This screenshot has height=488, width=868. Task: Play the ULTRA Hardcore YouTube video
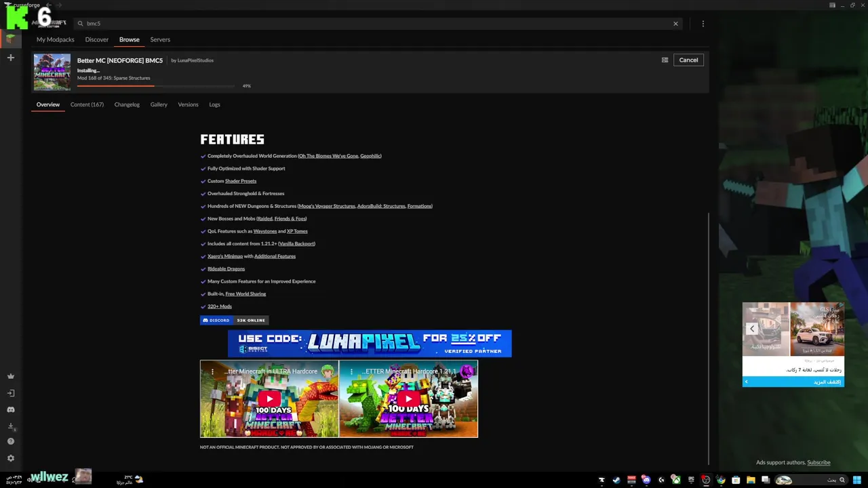click(269, 399)
